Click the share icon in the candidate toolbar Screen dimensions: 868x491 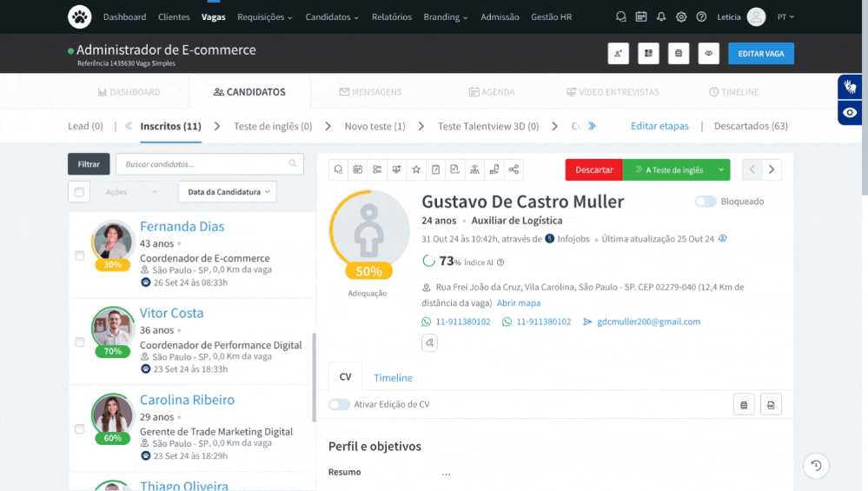(x=514, y=169)
